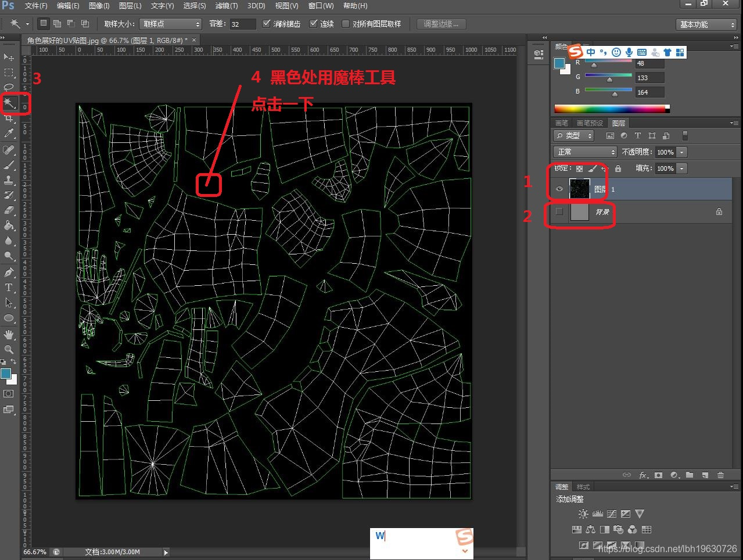The width and height of the screenshot is (743, 560).
Task: Activate the Hand tool
Action: click(x=9, y=335)
